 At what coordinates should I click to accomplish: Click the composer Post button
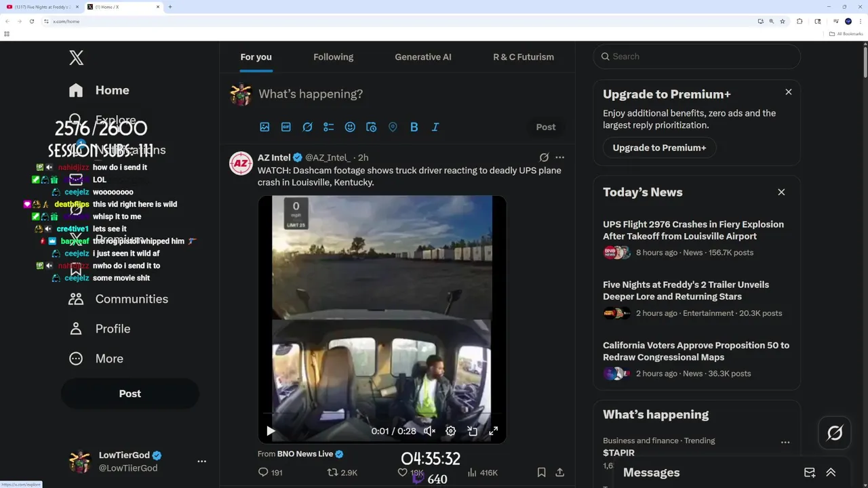(546, 127)
